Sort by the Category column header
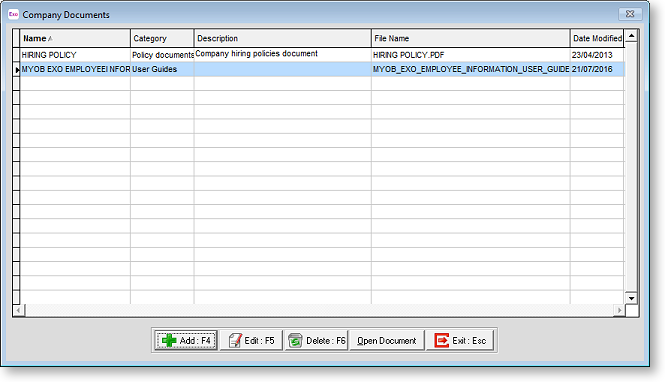This screenshot has height=382, width=665. pyautogui.click(x=162, y=38)
